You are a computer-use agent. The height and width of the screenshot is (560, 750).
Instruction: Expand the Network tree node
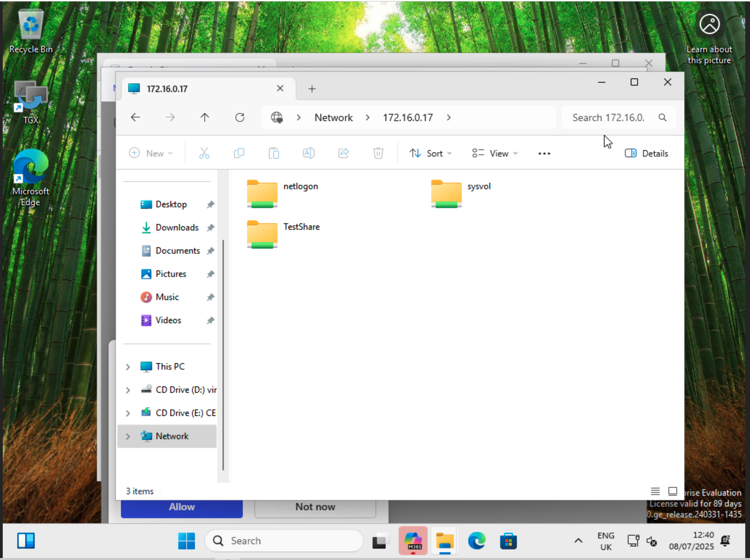(128, 436)
